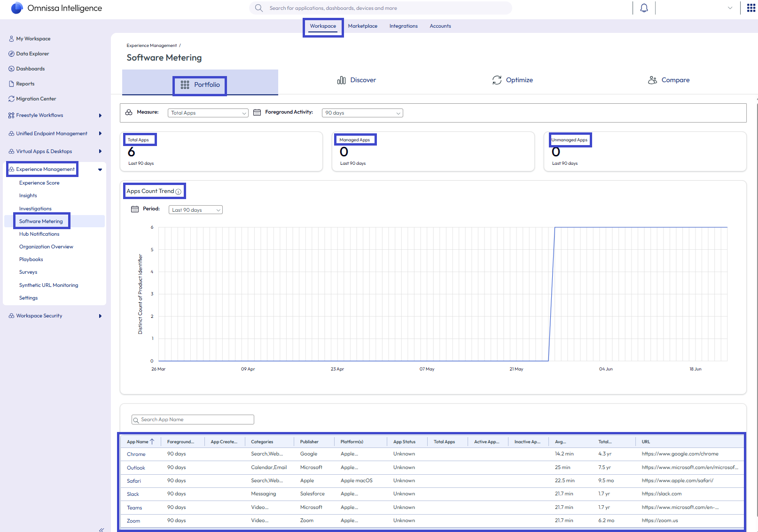
Task: Click the Period calendar icon
Action: pyautogui.click(x=135, y=209)
